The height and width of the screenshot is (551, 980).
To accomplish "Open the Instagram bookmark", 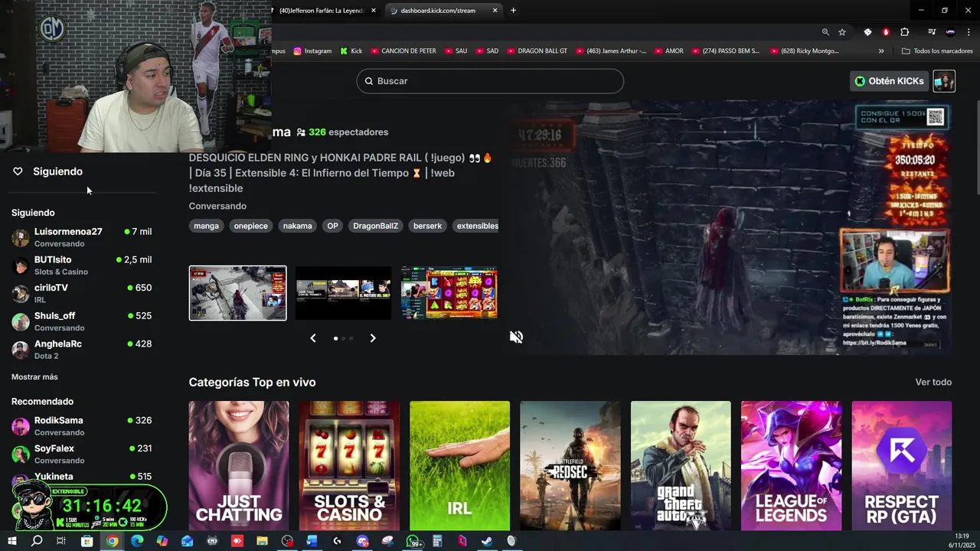I will click(312, 51).
